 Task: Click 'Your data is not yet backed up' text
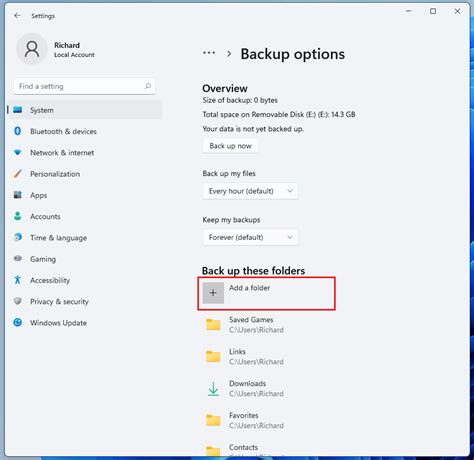coord(253,129)
